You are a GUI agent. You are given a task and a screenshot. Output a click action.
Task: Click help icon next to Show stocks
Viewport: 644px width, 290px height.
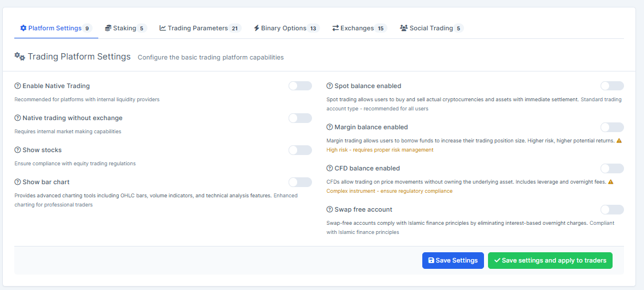18,150
